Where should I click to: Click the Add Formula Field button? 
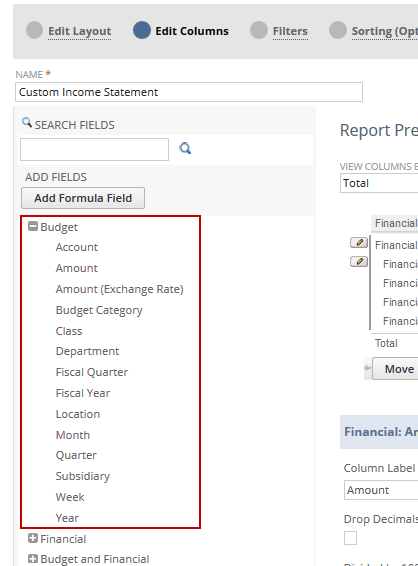click(83, 198)
